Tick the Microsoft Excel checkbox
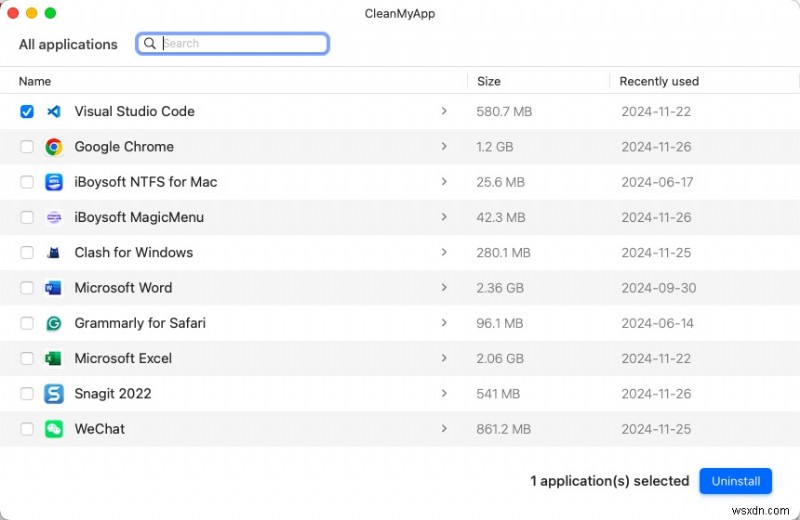800x520 pixels. pos(27,358)
